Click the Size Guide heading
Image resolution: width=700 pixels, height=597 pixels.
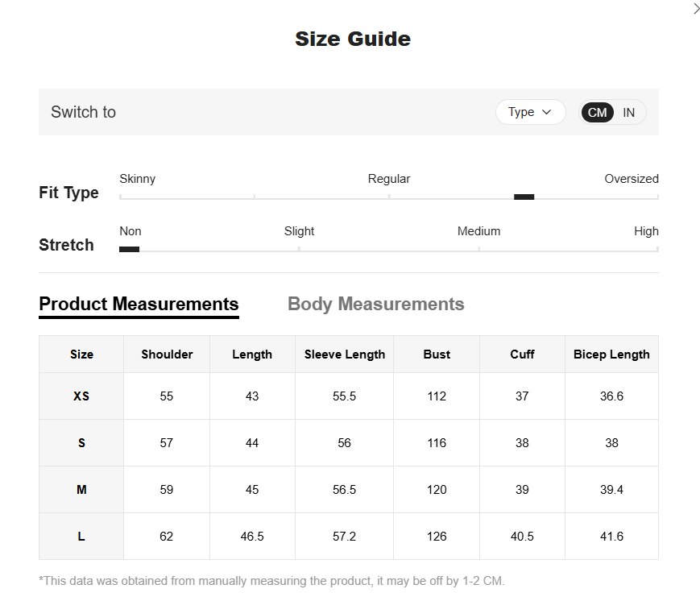point(353,39)
